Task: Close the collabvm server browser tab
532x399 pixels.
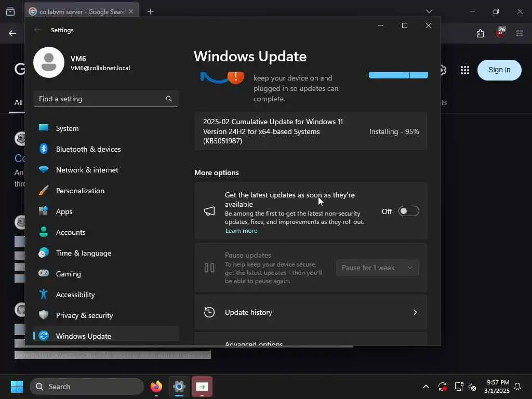Action: point(131,11)
